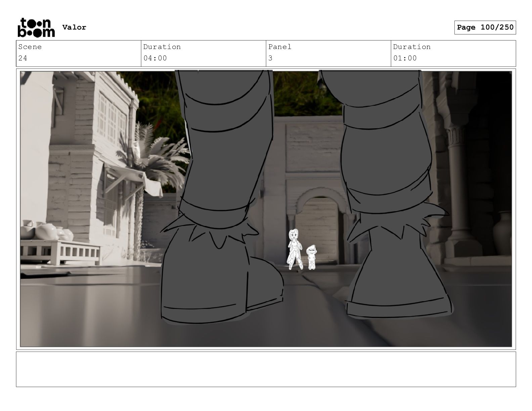Click the tall character between the giant boots
The width and height of the screenshot is (532, 411).
point(295,249)
